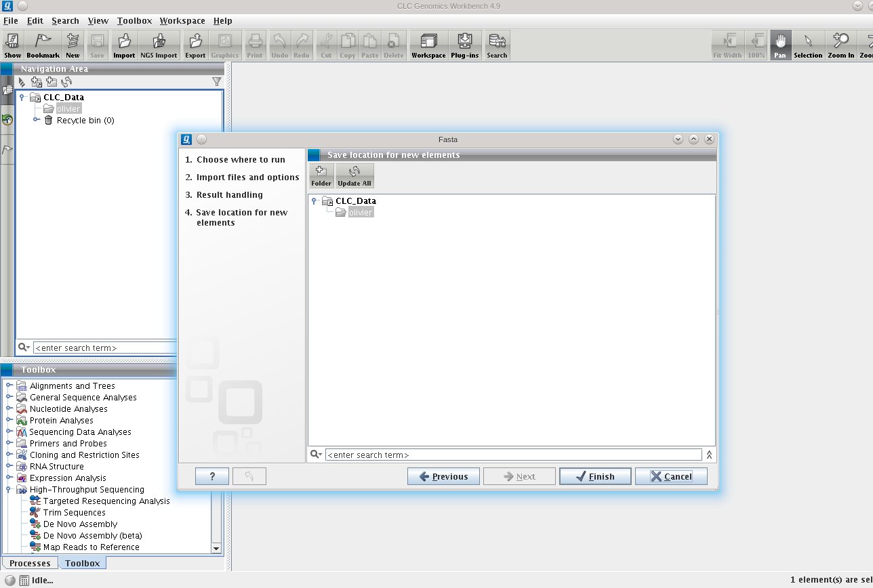Select Targeted Resequencing Analysis tool
The height and width of the screenshot is (588, 873).
pos(106,501)
